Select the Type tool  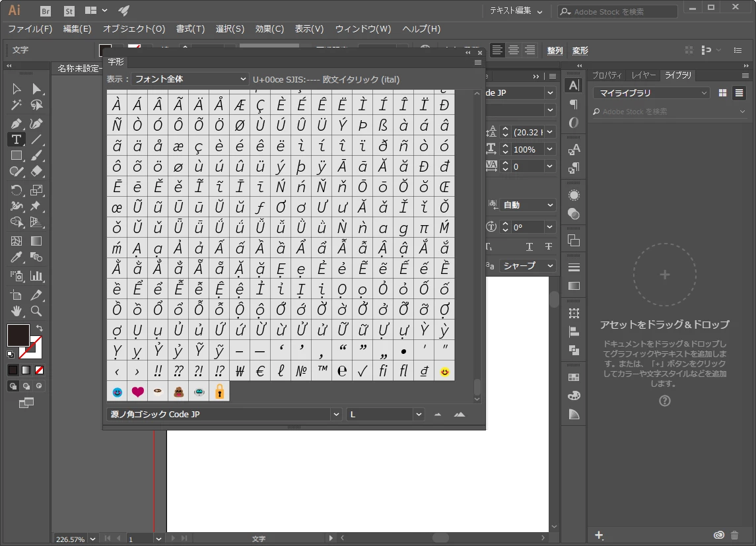click(16, 139)
